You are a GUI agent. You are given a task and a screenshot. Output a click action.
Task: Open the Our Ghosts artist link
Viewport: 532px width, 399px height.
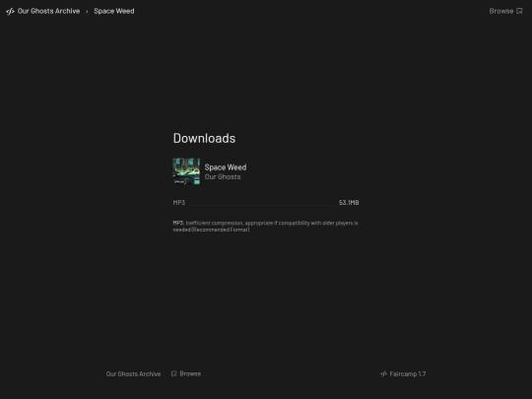coord(223,176)
